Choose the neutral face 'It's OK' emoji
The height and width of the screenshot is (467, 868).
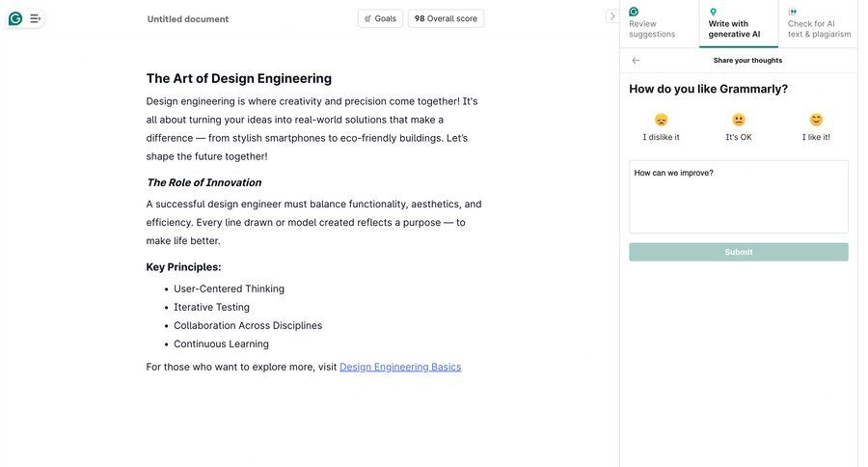[739, 120]
